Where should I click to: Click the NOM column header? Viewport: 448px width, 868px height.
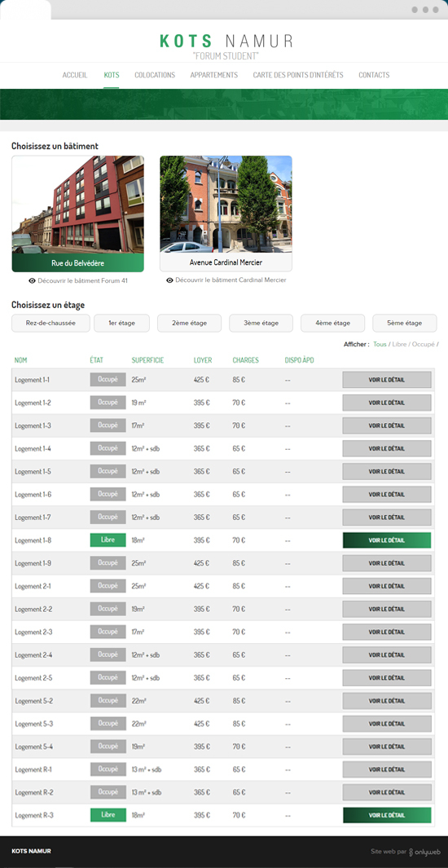pyautogui.click(x=20, y=360)
